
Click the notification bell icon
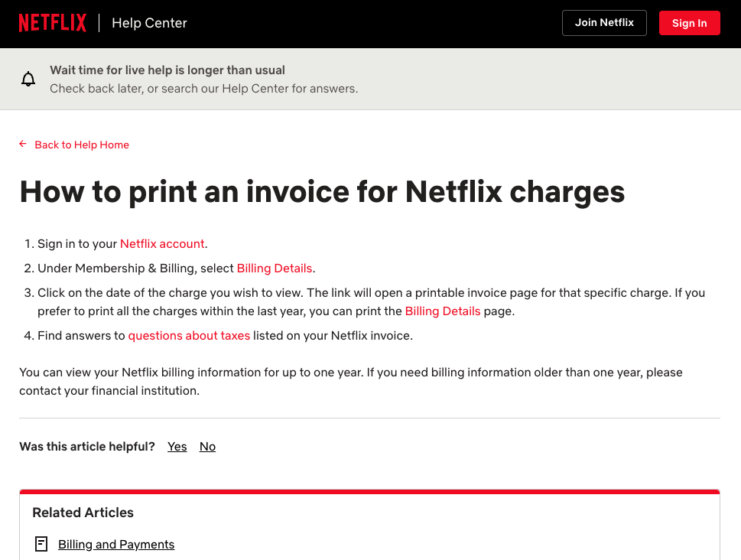[28, 79]
